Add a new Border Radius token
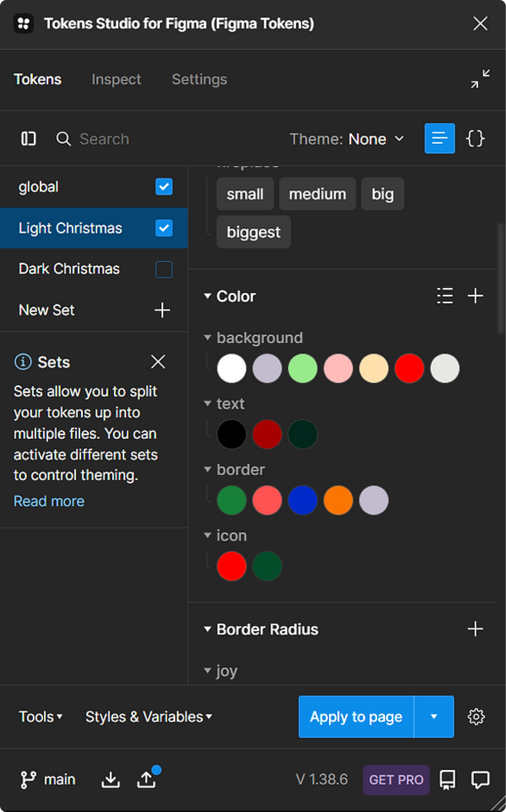 475,629
